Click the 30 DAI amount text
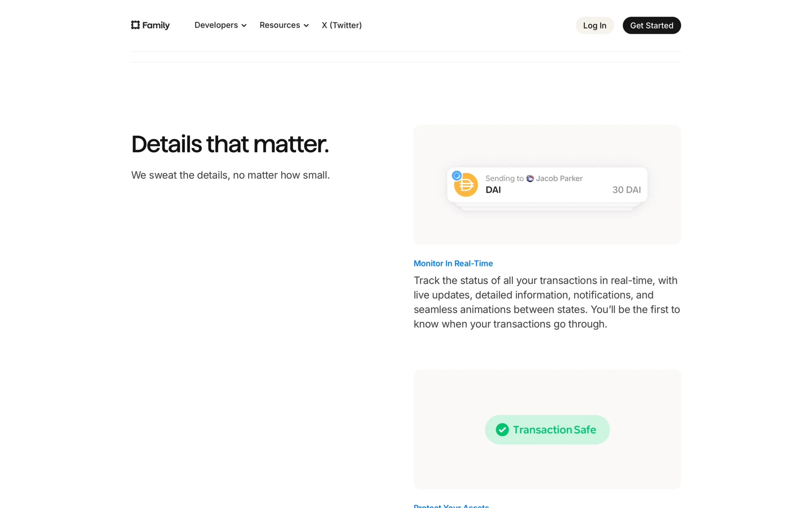The width and height of the screenshot is (812, 508). 626,190
